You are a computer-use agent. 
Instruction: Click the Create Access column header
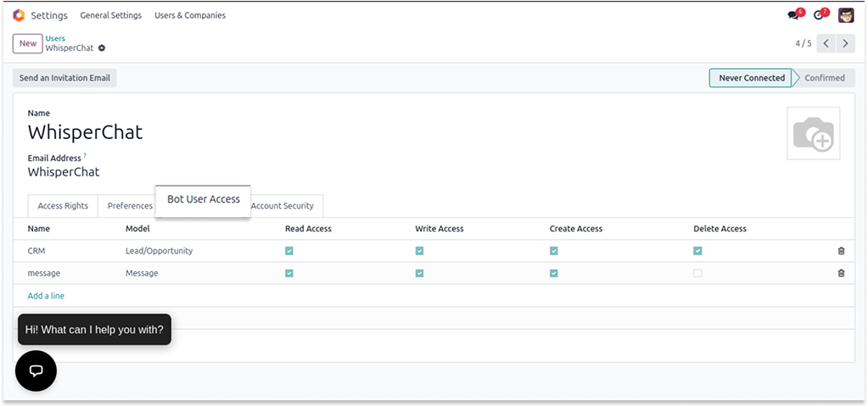click(x=576, y=228)
